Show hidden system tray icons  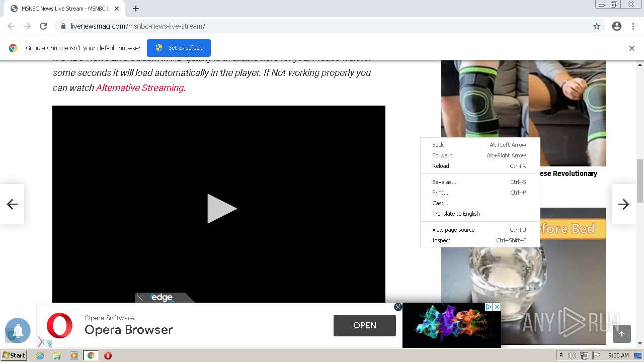pyautogui.click(x=561, y=355)
